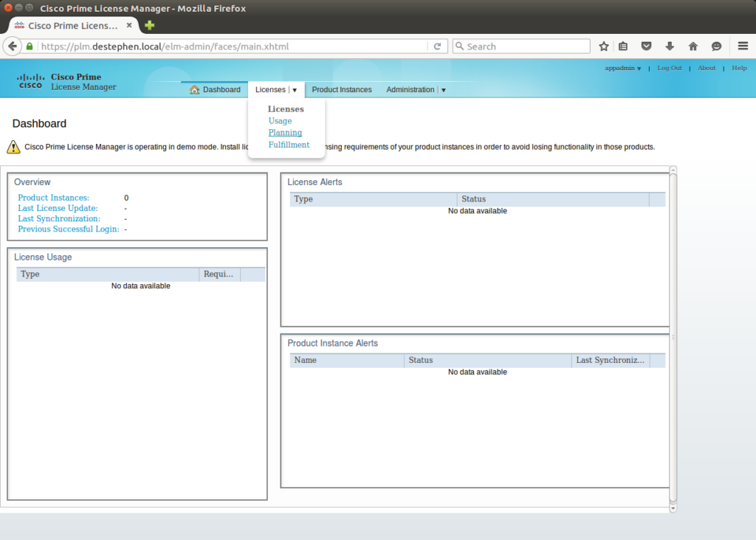Click the green padlock security icon

30,46
